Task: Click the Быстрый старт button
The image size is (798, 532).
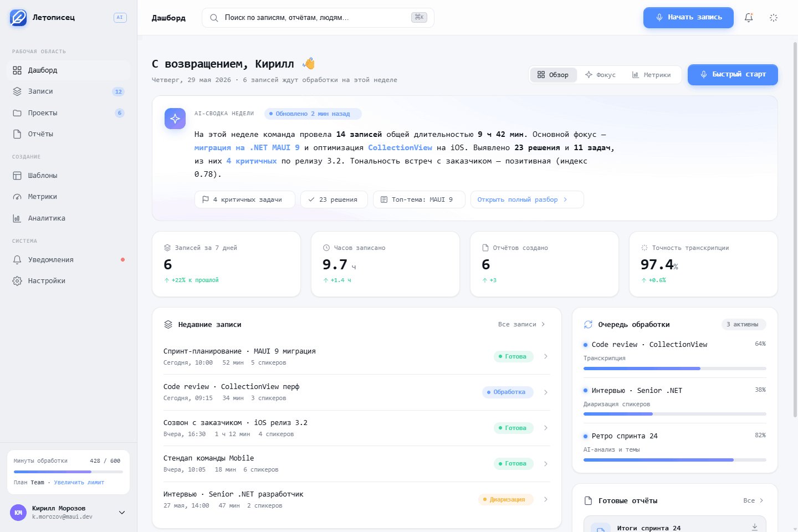Action: [x=733, y=75]
